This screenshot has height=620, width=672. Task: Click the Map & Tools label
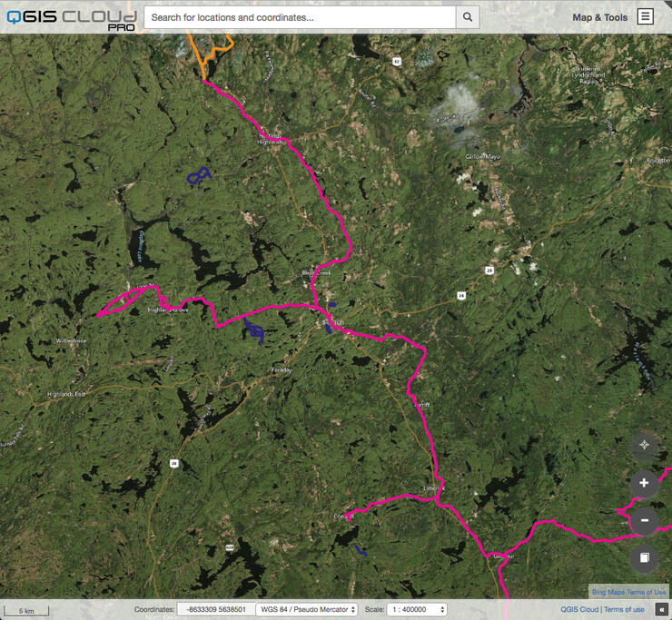tap(599, 17)
